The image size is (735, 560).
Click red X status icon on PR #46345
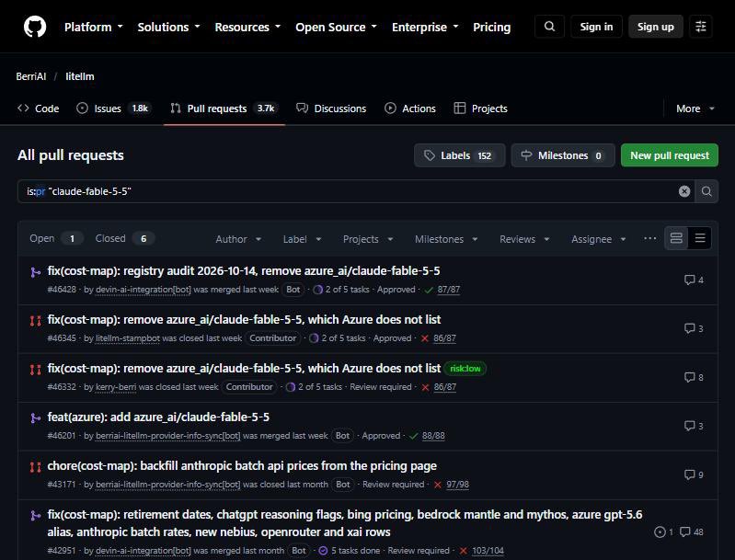click(425, 338)
